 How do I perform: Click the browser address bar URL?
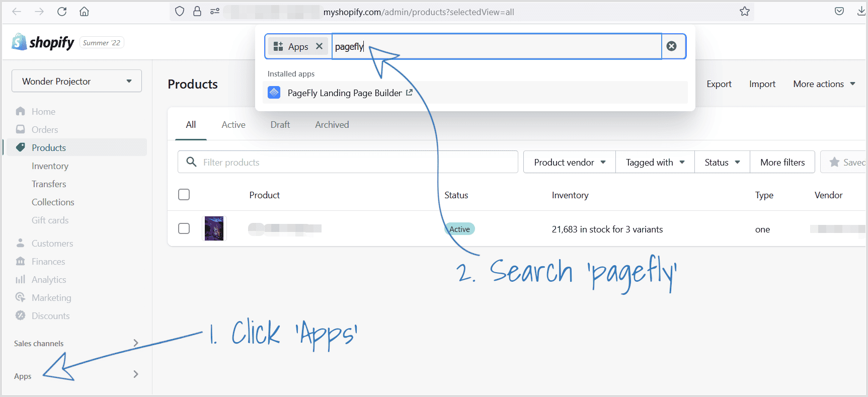pyautogui.click(x=419, y=12)
